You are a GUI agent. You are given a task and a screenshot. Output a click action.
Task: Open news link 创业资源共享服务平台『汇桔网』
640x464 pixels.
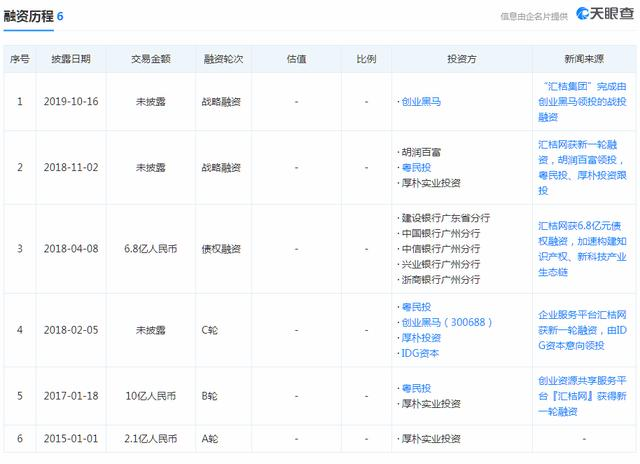coord(582,396)
